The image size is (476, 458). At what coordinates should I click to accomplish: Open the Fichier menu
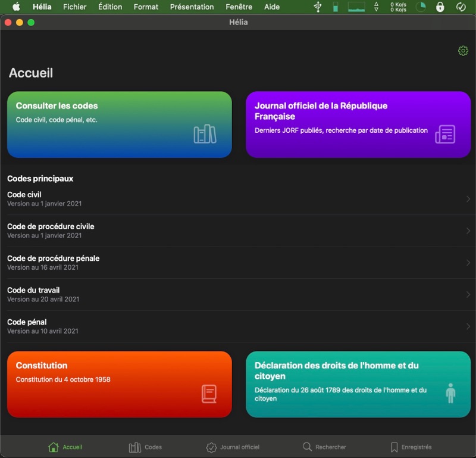tap(74, 7)
